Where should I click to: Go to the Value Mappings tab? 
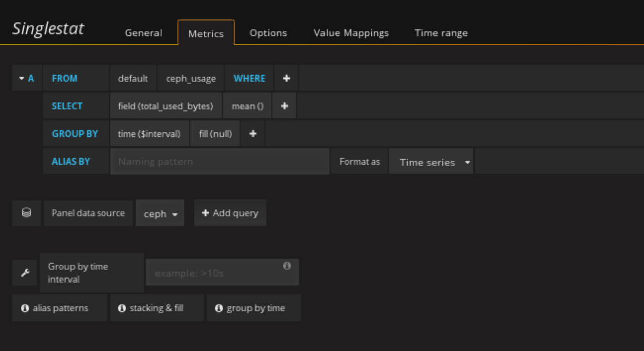(x=351, y=33)
